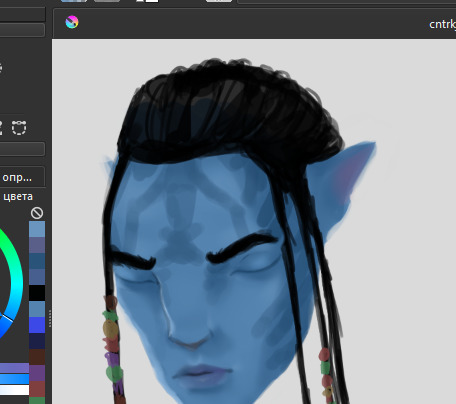Click the Krita icon on the document tab

pyautogui.click(x=72, y=22)
